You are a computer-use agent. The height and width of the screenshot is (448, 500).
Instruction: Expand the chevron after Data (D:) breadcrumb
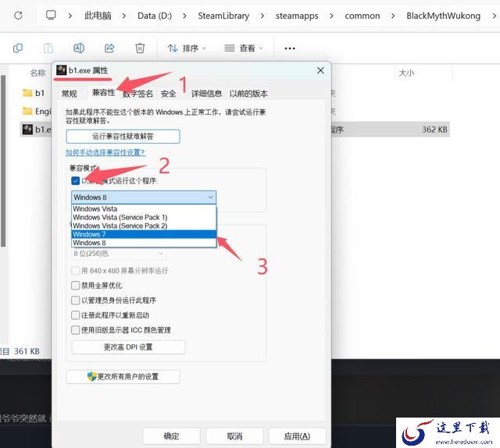tap(184, 16)
